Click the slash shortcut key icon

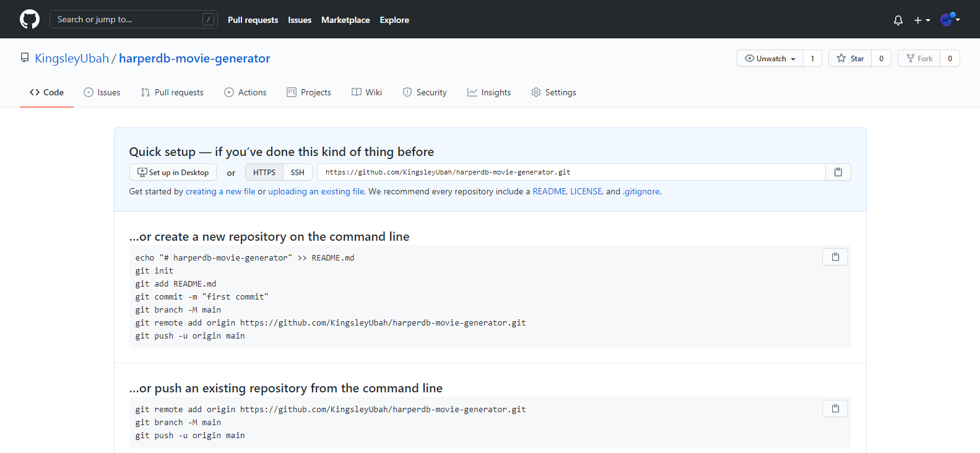[x=209, y=19]
